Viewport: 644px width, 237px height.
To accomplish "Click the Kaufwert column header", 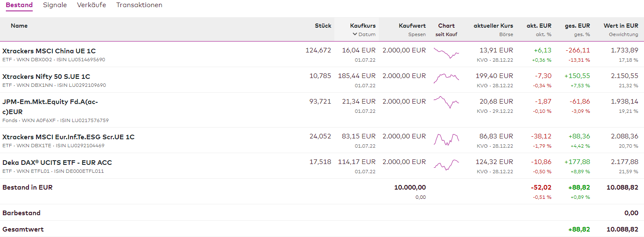I will (x=412, y=26).
